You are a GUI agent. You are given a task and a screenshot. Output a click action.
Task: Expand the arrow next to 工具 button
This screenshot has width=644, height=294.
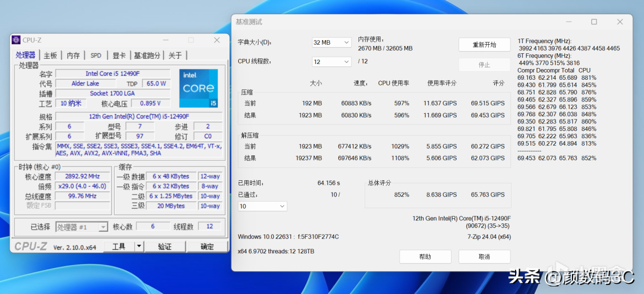(139, 247)
